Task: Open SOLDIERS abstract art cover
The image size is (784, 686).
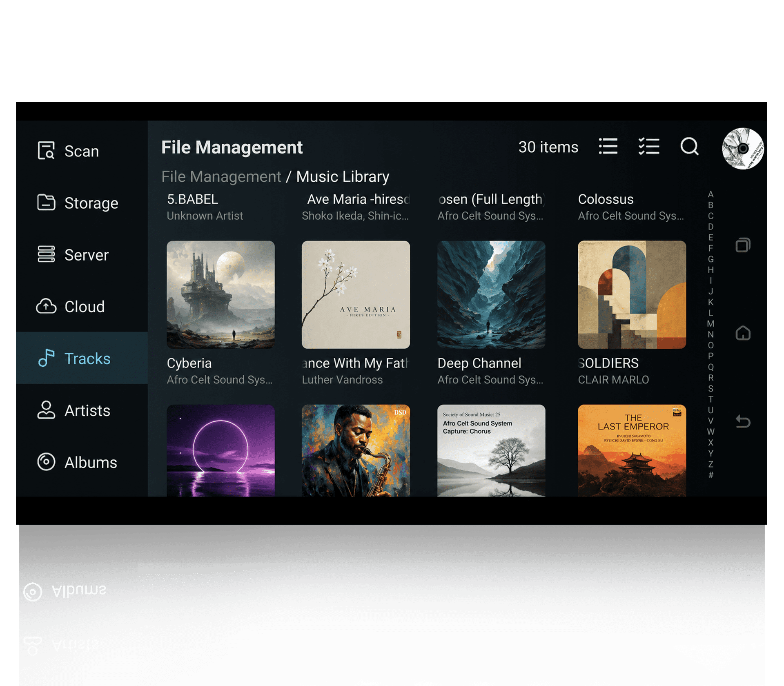Action: 632,294
